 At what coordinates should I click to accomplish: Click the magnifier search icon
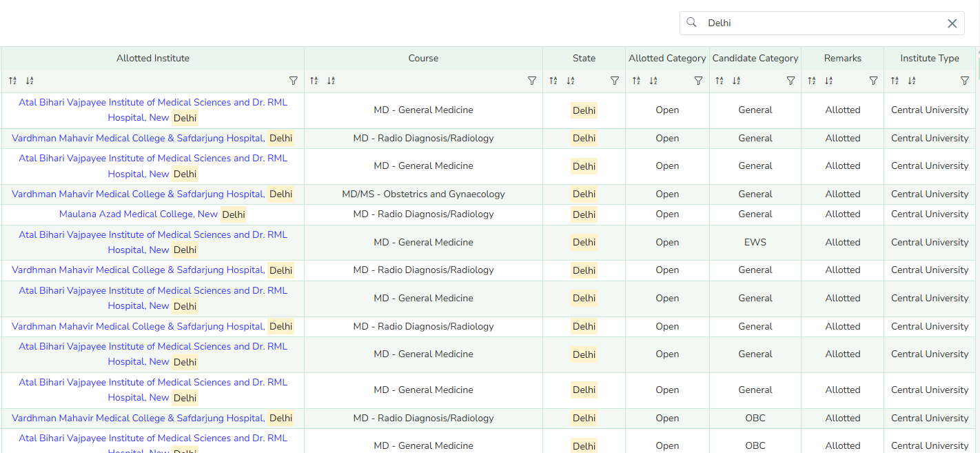pyautogui.click(x=692, y=23)
